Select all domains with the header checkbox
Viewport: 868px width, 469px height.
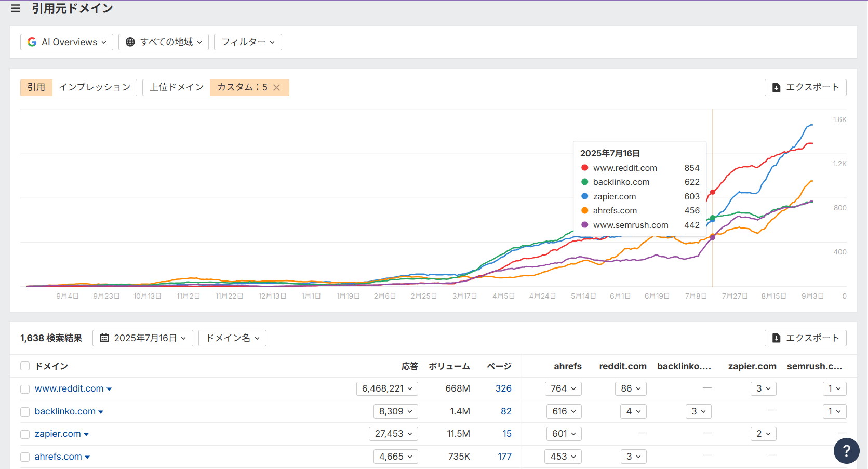tap(24, 366)
